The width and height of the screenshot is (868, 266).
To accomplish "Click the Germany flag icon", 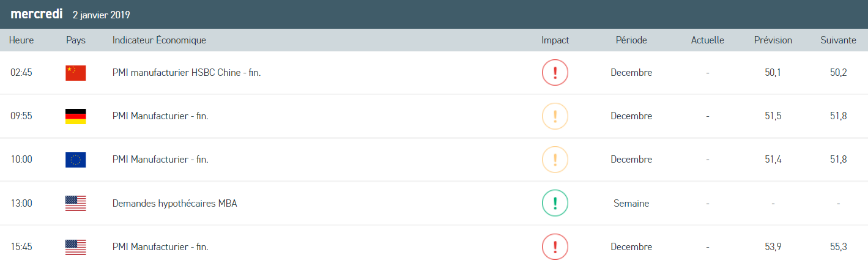I will point(76,116).
